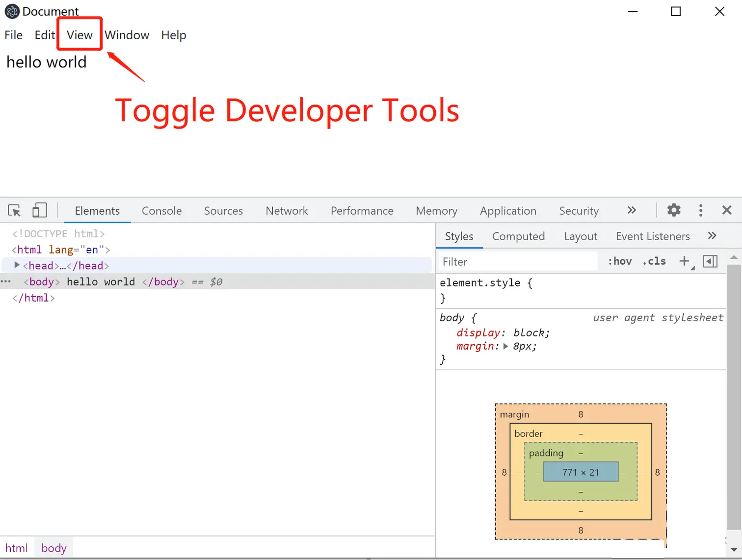The height and width of the screenshot is (560, 742).
Task: Activate the inspect element picker icon
Action: click(x=14, y=210)
